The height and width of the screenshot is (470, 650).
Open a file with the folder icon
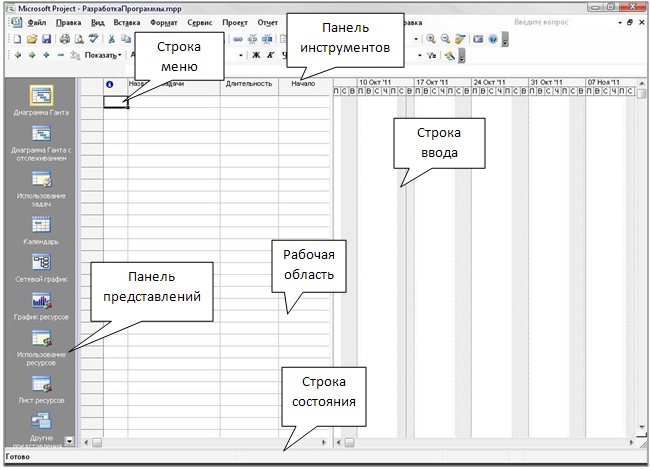pyautogui.click(x=32, y=39)
